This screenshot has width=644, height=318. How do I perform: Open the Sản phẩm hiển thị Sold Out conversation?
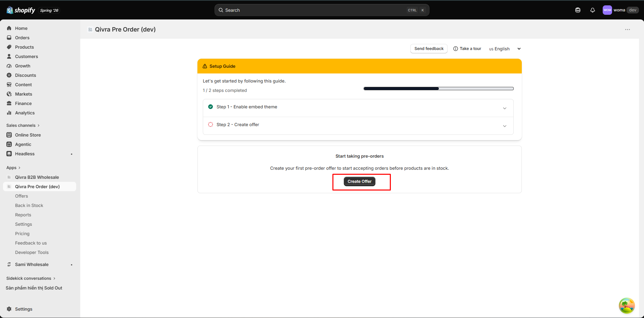pyautogui.click(x=34, y=288)
